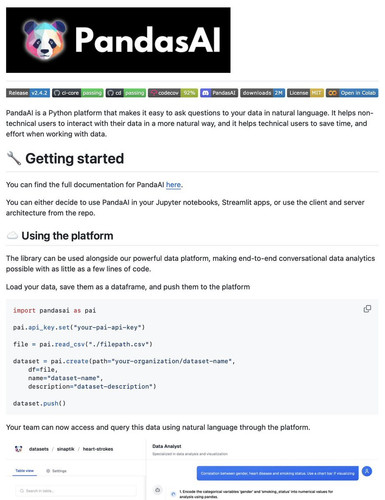
Task: Focus the Search in table field
Action: tap(76, 491)
